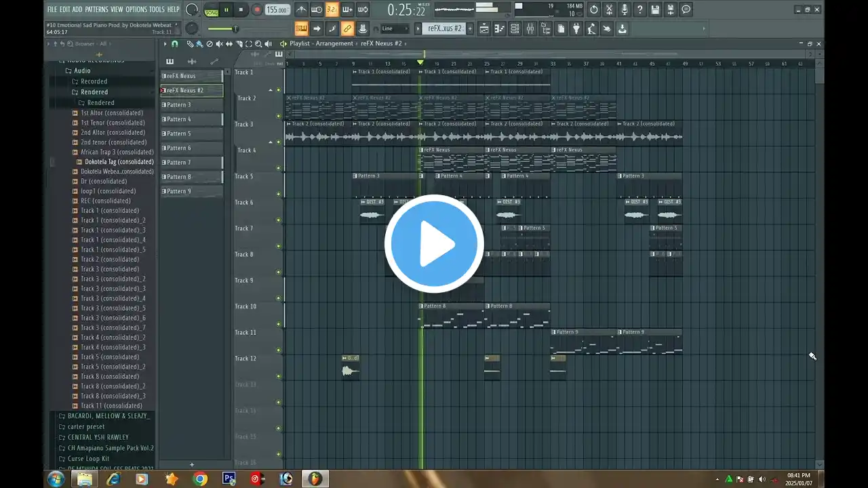
Task: Open the FILE menu
Action: click(x=52, y=9)
